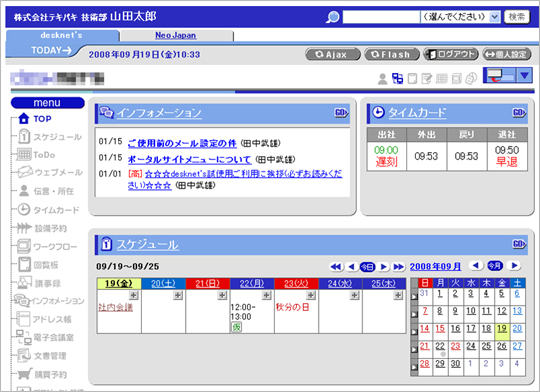Click GO icon on インフォメーション panel
The width and height of the screenshot is (540, 392).
pos(341,113)
